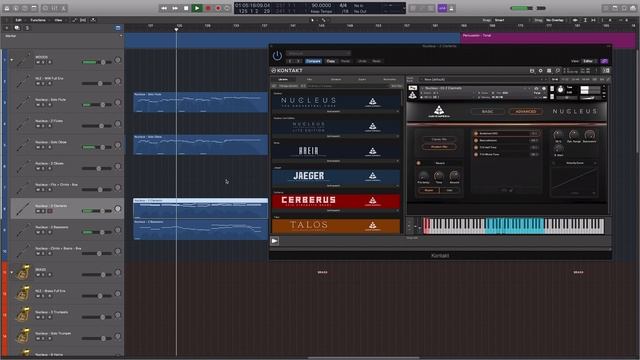This screenshot has width=640, height=360.
Task: Click the Kontakt save disk icon
Action: coord(532,71)
